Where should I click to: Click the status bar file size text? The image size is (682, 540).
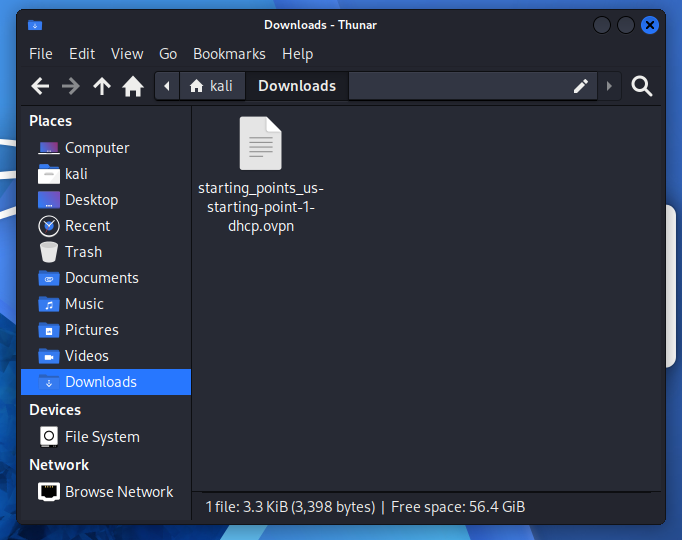[x=290, y=507]
